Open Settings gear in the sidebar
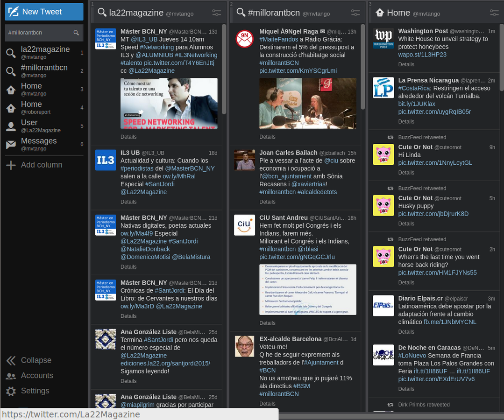This screenshot has height=420, width=504. (11, 391)
